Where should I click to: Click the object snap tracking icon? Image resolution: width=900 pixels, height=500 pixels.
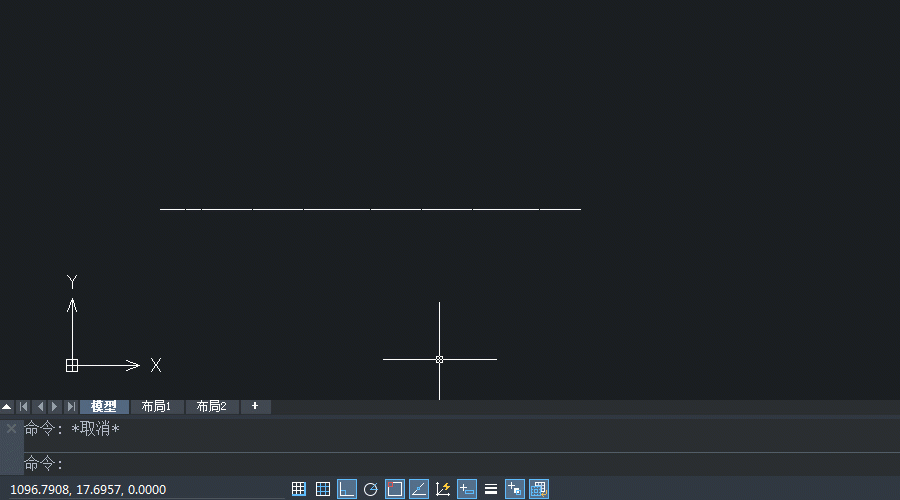pos(419,489)
